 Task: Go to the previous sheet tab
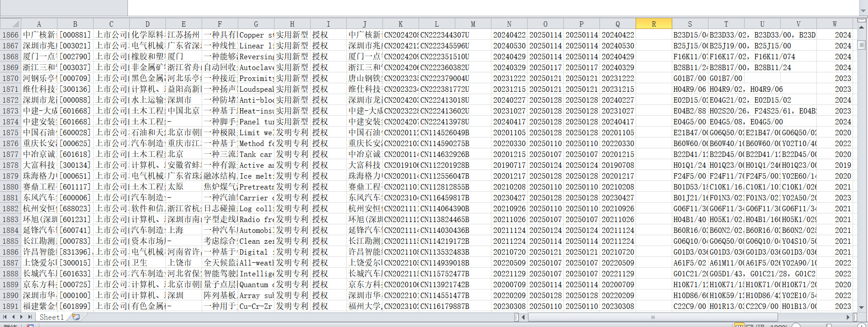[x=13, y=317]
